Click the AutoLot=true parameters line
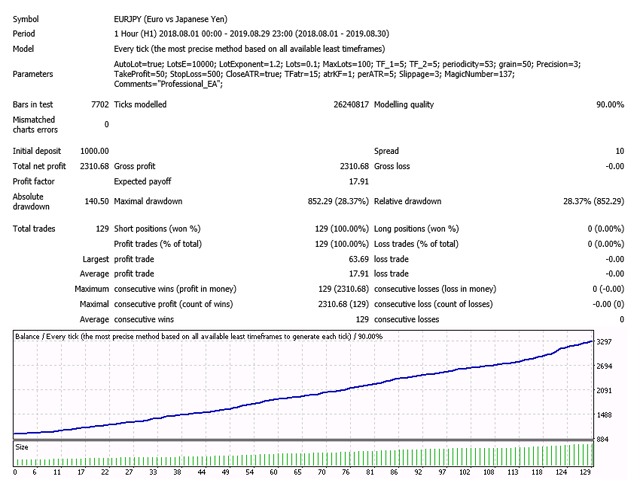The image size is (640, 480). click(347, 64)
